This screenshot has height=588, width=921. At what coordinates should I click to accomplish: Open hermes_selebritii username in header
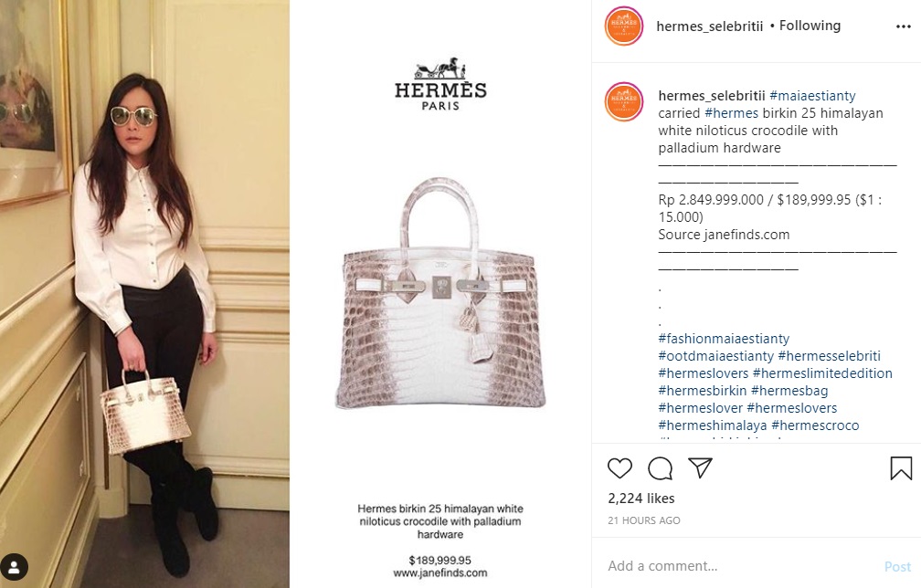click(710, 26)
